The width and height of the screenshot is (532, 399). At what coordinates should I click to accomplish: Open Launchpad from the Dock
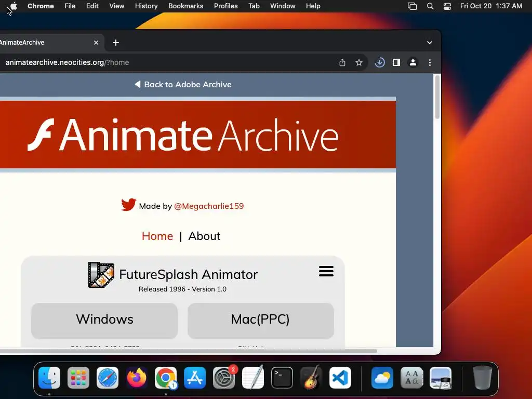[x=78, y=378]
